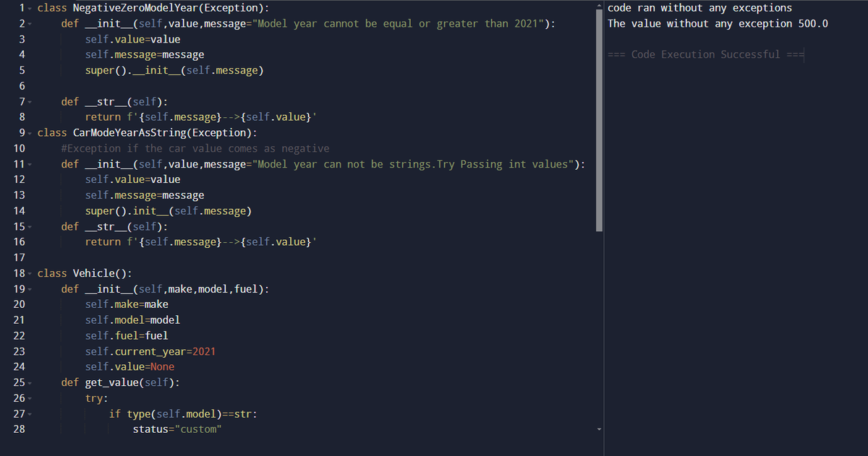Click 'self.value=None' on line 24
The width and height of the screenshot is (868, 456).
coord(129,367)
